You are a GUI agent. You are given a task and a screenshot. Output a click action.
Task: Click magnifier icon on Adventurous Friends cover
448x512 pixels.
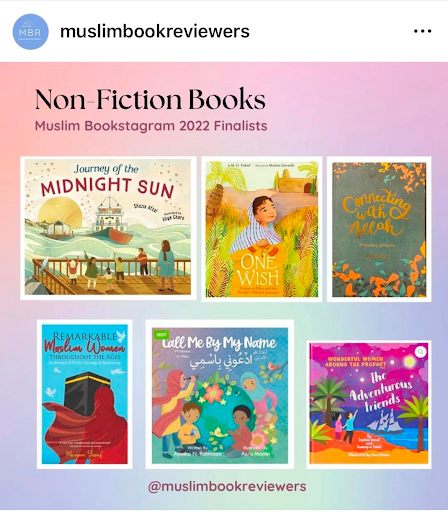[x=421, y=351]
